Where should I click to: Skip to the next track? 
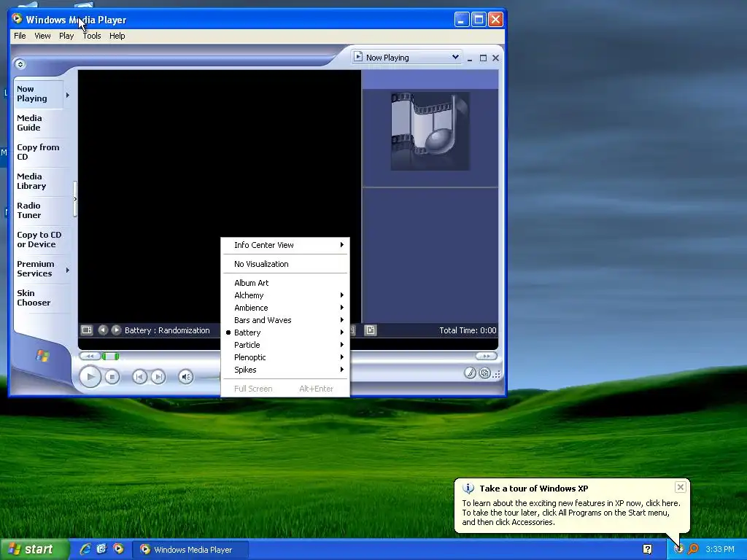click(x=158, y=377)
